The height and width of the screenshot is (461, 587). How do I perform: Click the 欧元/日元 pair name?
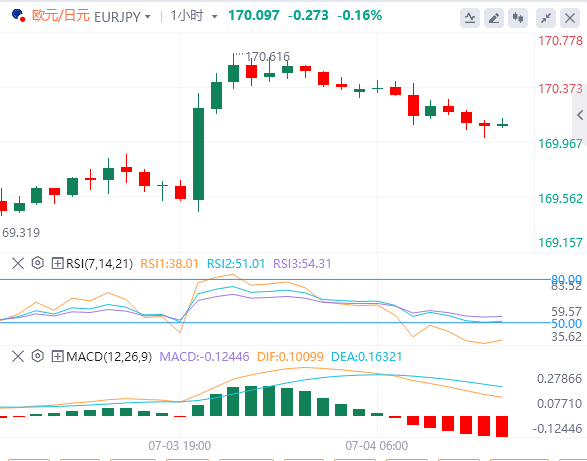coord(61,16)
